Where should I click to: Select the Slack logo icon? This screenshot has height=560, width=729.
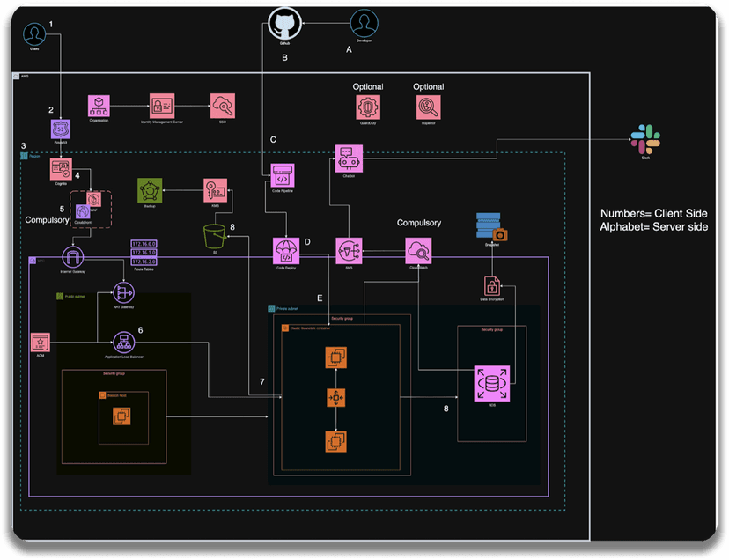click(645, 139)
